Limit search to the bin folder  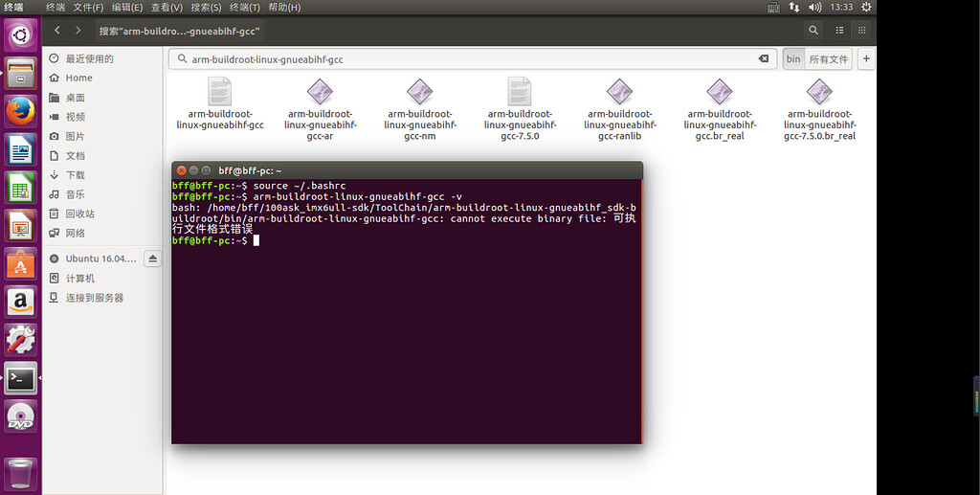pos(793,58)
